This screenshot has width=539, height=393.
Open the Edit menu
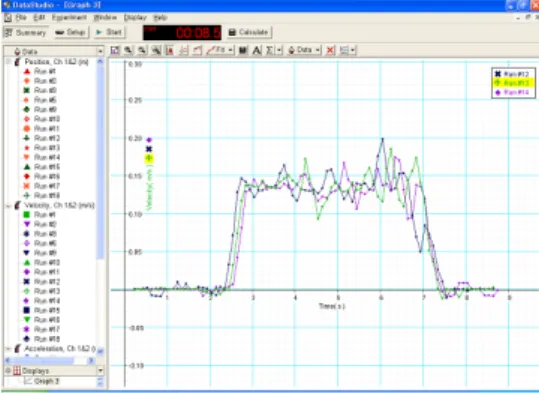pyautogui.click(x=39, y=18)
